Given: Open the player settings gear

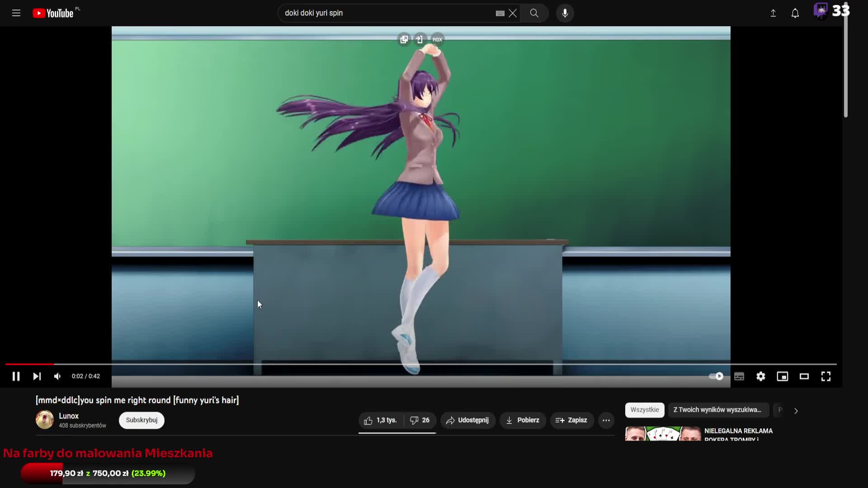Looking at the screenshot, I should (x=761, y=376).
